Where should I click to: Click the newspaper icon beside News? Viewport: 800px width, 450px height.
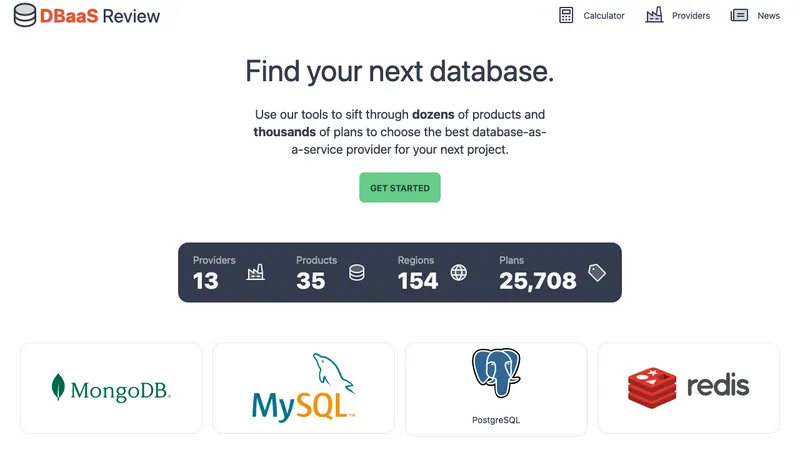[x=739, y=16]
